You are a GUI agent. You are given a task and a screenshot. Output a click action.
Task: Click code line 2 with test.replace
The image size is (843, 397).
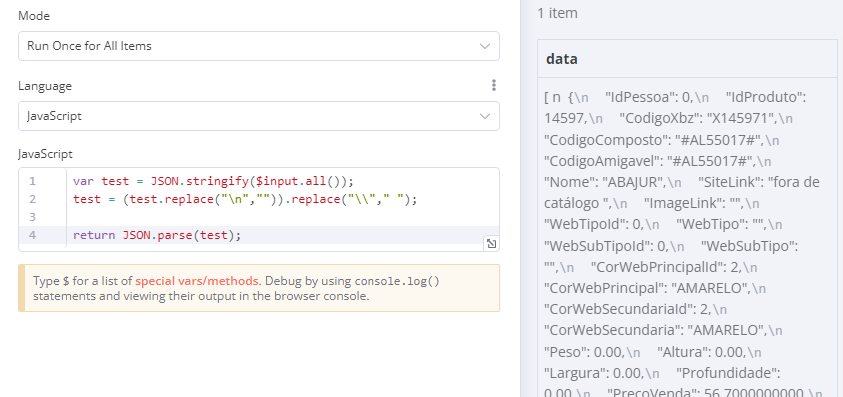[245, 199]
